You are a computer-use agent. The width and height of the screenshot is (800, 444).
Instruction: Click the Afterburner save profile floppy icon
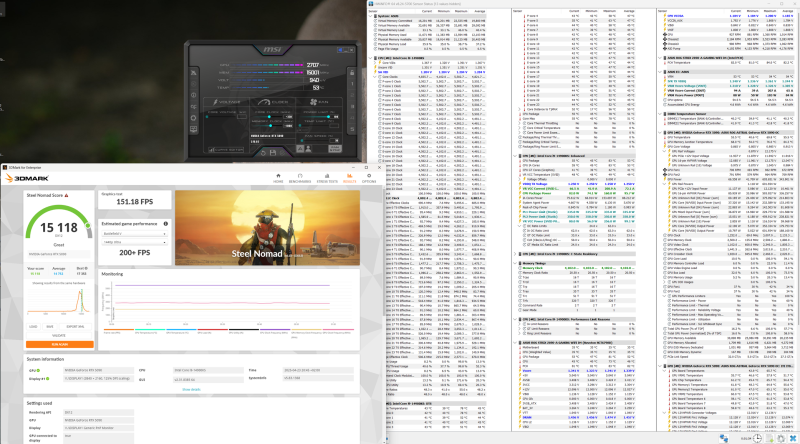272,153
